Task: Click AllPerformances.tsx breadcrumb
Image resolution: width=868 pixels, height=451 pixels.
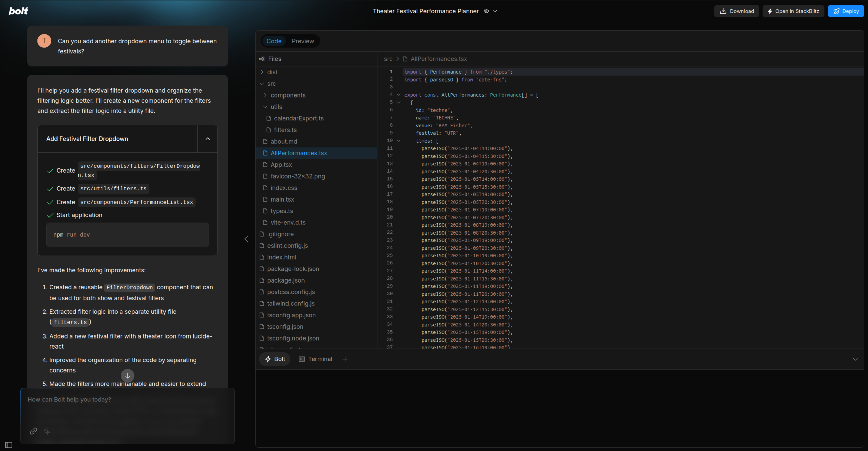Action: point(438,59)
